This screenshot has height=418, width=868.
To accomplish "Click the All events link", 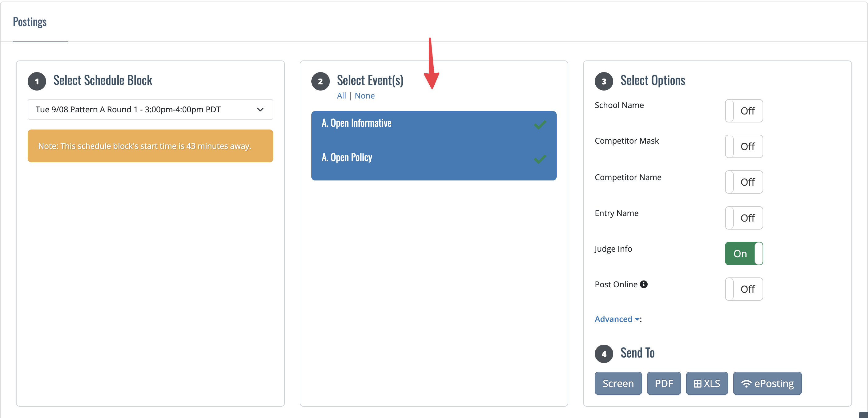I will pos(341,95).
